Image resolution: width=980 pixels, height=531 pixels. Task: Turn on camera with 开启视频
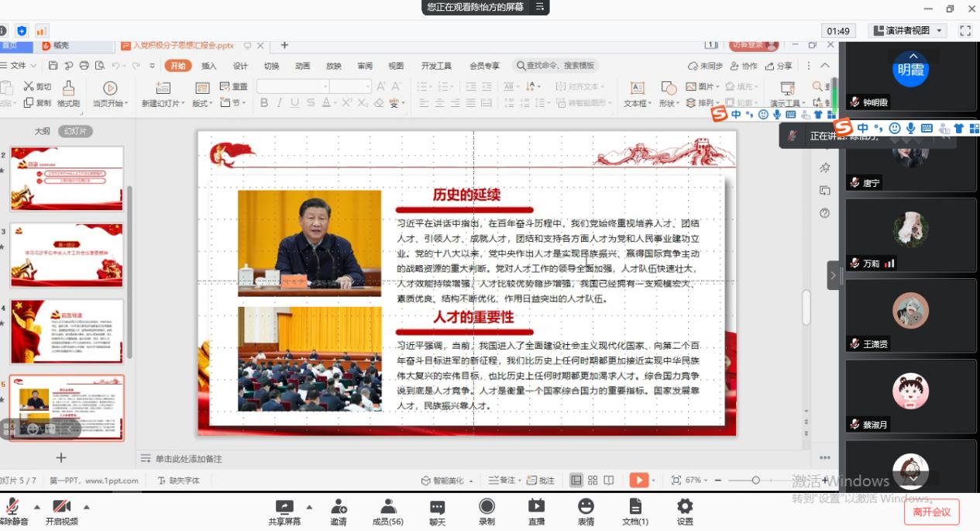pos(62,507)
